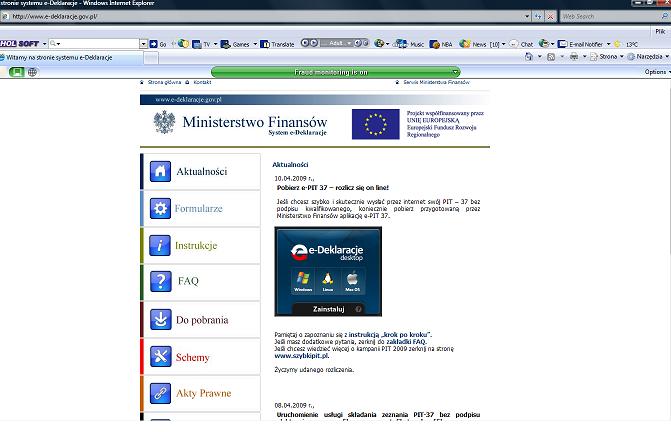
Task: Expand the Fraud monitoring bar dropdown
Action: tap(456, 72)
